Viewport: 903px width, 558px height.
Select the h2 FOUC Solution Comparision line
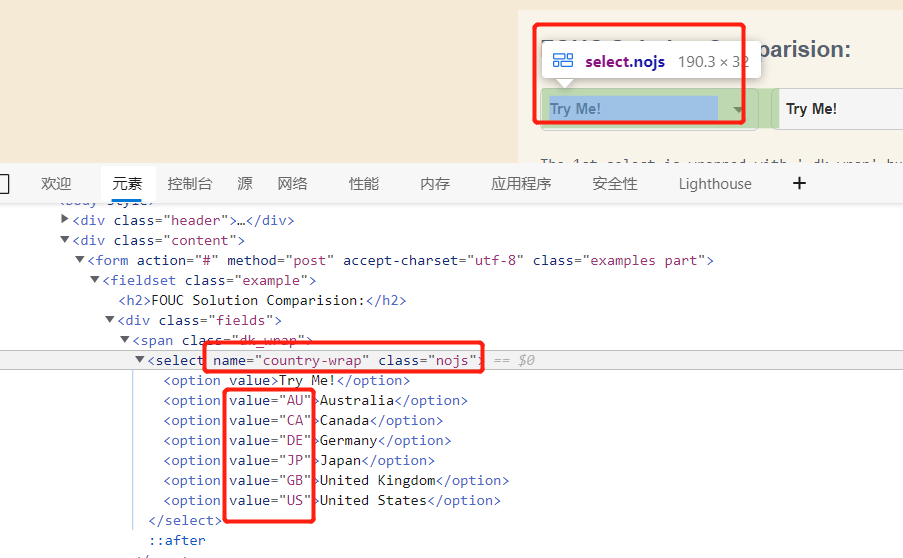point(262,301)
